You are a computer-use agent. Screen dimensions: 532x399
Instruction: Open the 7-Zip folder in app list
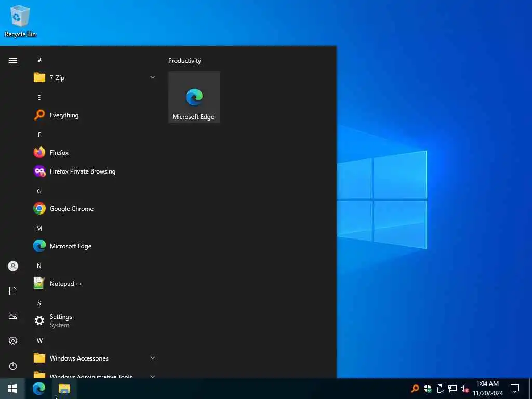click(95, 78)
